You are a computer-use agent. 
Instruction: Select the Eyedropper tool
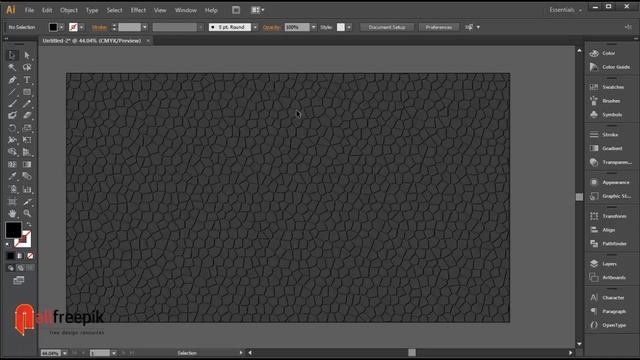point(12,176)
